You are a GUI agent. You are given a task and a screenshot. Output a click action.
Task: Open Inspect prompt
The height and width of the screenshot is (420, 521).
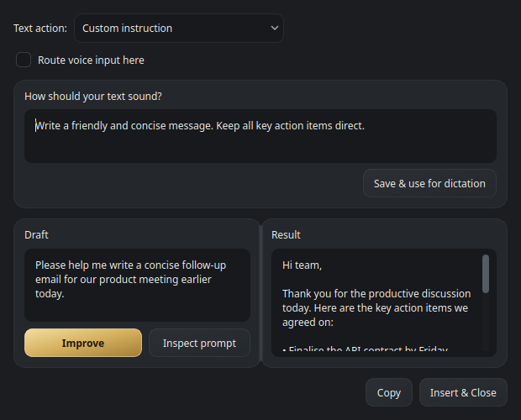point(199,343)
